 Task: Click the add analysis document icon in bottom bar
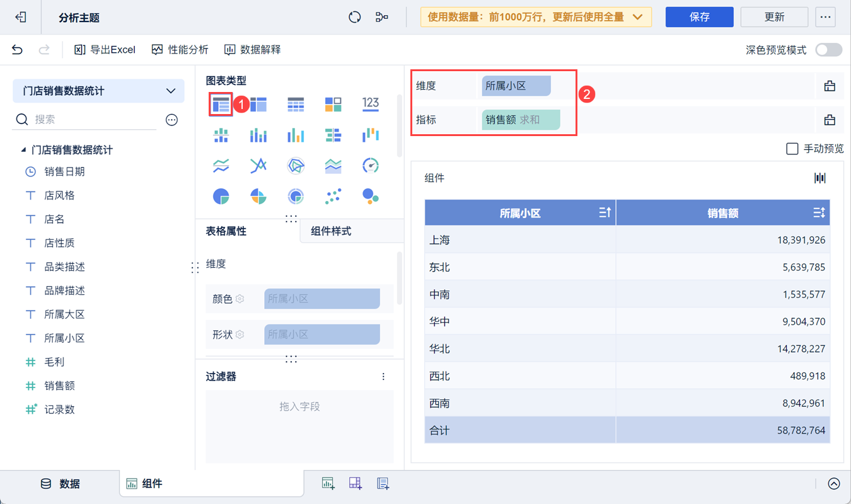coord(383,483)
